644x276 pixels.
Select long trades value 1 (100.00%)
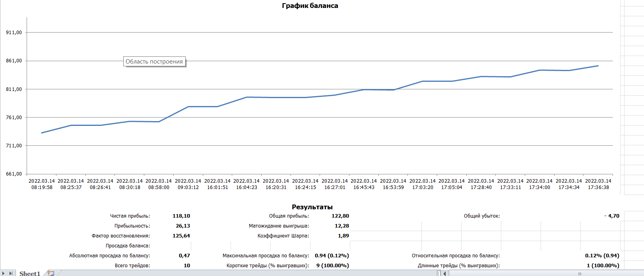point(603,266)
